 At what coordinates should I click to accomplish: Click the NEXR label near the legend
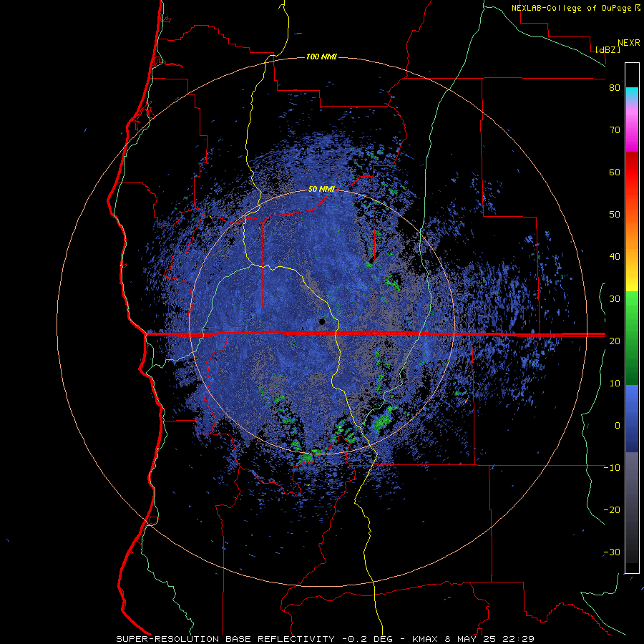629,43
